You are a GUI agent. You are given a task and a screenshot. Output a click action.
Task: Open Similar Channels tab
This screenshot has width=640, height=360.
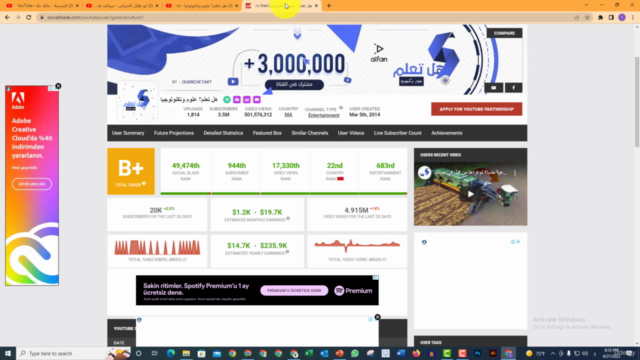[310, 133]
